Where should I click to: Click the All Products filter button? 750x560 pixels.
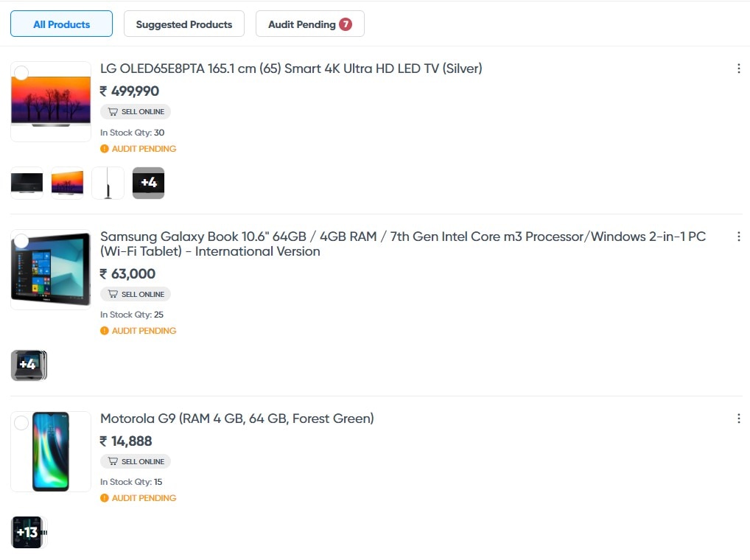pyautogui.click(x=61, y=24)
